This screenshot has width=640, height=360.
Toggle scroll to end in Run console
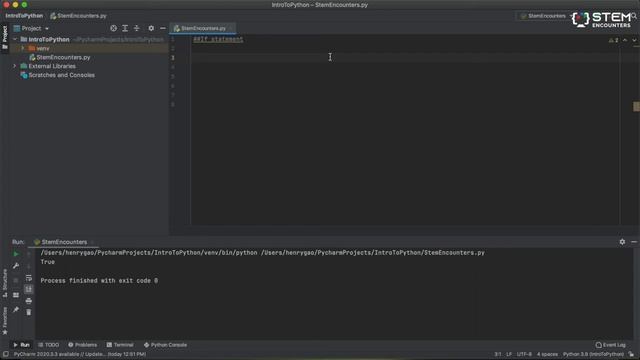click(29, 289)
